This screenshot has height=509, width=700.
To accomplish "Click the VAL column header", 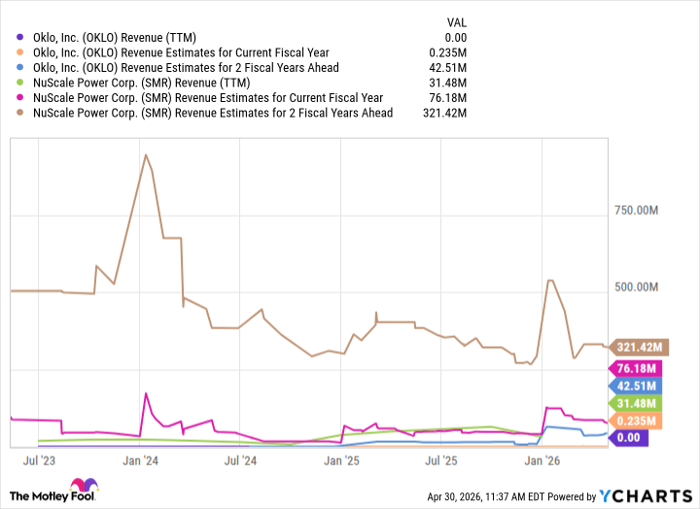I will tap(456, 23).
